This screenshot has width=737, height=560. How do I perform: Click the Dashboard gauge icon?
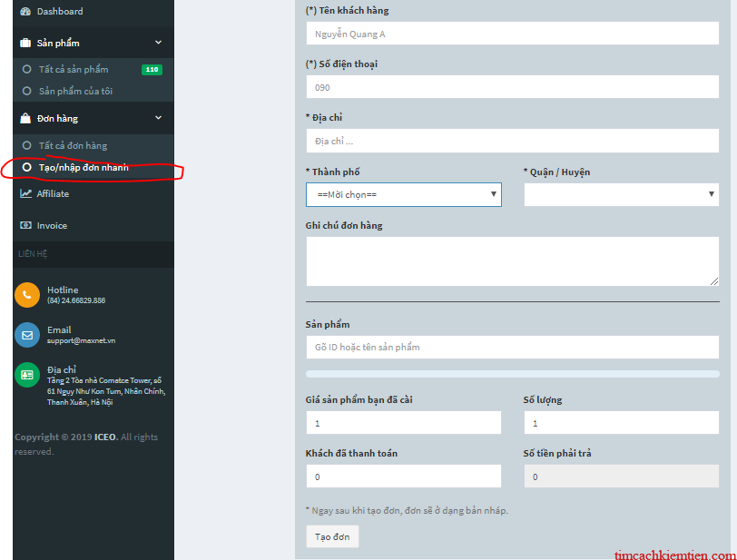25,11
